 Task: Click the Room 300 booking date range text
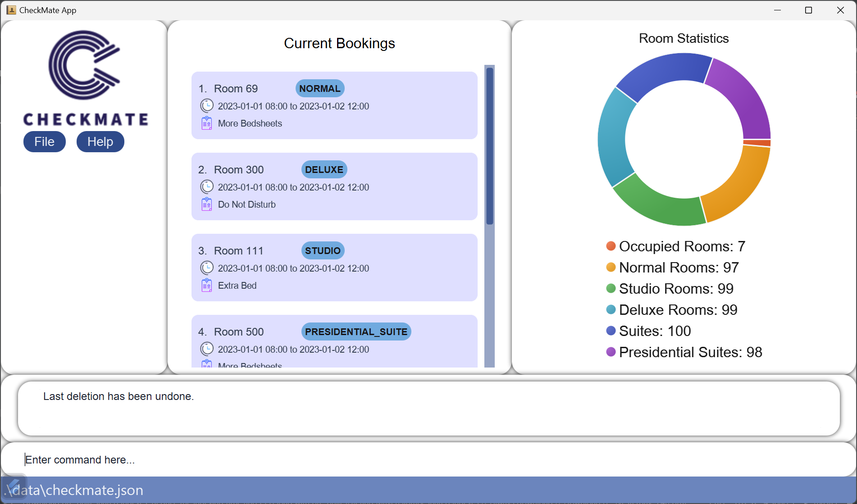tap(293, 187)
